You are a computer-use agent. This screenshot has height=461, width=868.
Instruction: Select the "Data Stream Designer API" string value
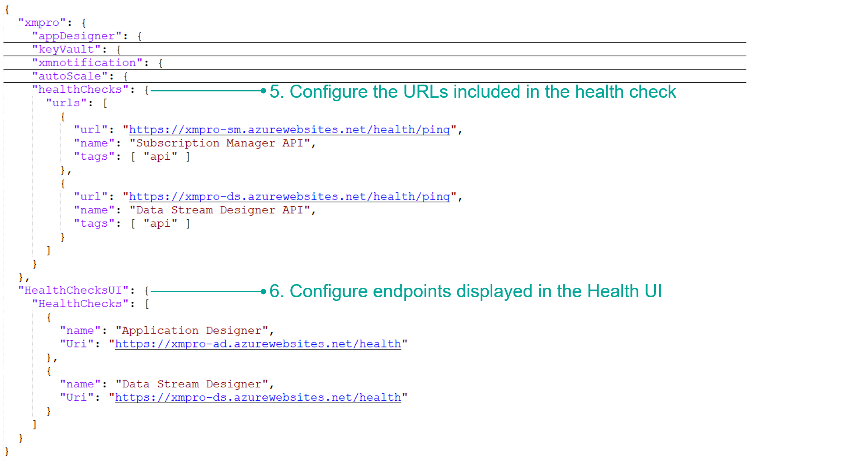[x=220, y=210]
